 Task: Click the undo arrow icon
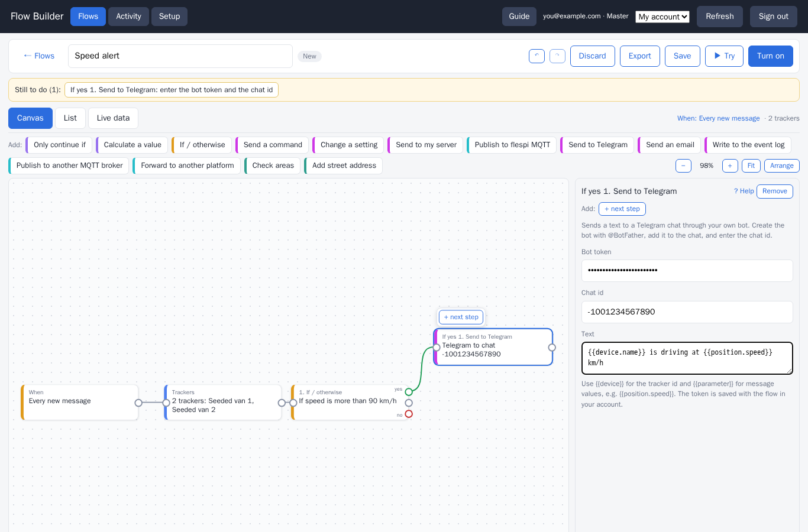coord(536,56)
